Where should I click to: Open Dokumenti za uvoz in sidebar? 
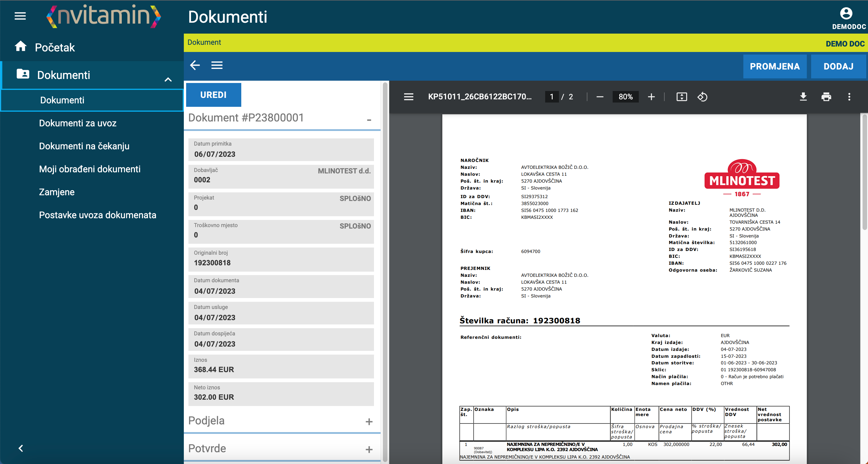coord(78,123)
